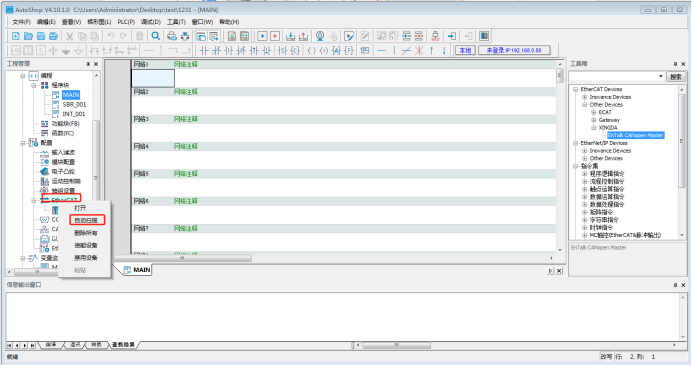Click the search button in the toolbox panel

(676, 77)
